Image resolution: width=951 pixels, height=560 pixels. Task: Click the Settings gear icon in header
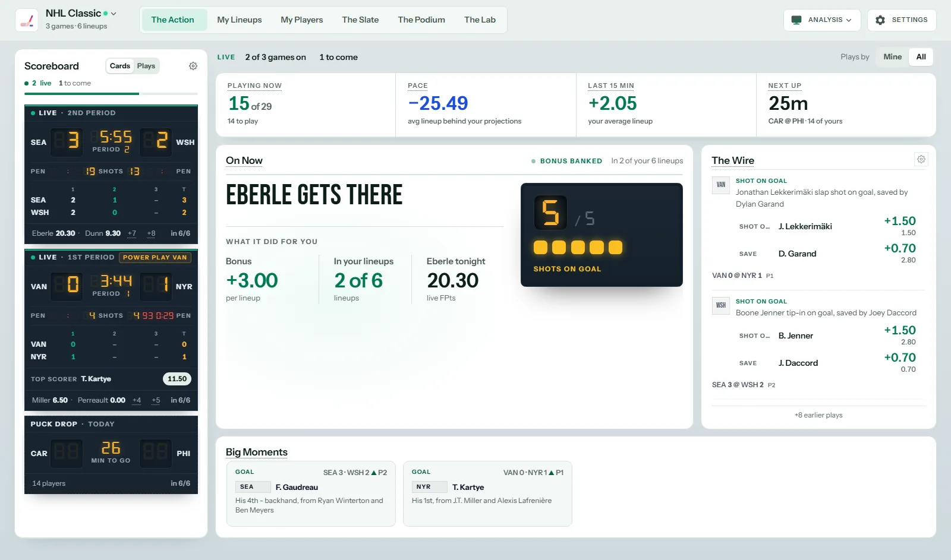[880, 20]
